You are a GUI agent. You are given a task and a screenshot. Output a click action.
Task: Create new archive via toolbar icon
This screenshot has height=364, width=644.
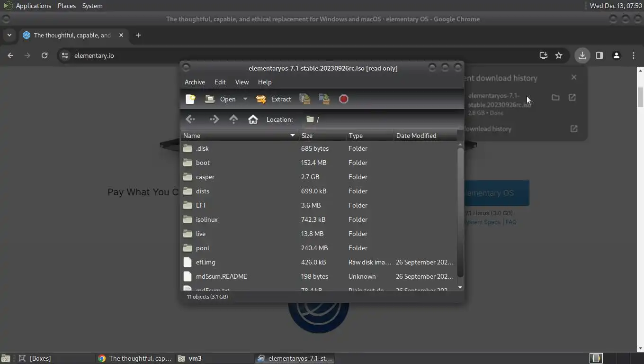[x=190, y=99]
